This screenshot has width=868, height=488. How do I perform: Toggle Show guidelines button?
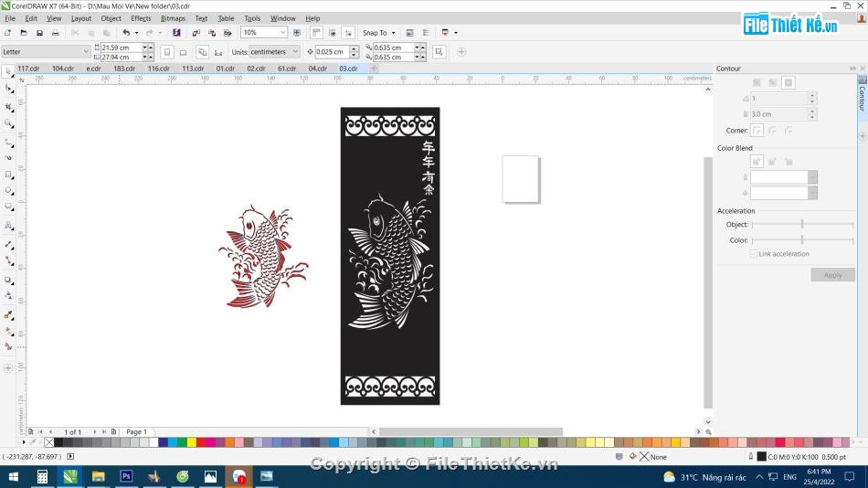(348, 33)
